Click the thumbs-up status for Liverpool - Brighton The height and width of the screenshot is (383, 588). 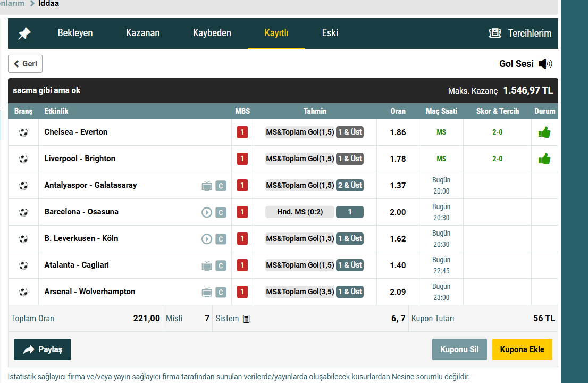(x=544, y=159)
